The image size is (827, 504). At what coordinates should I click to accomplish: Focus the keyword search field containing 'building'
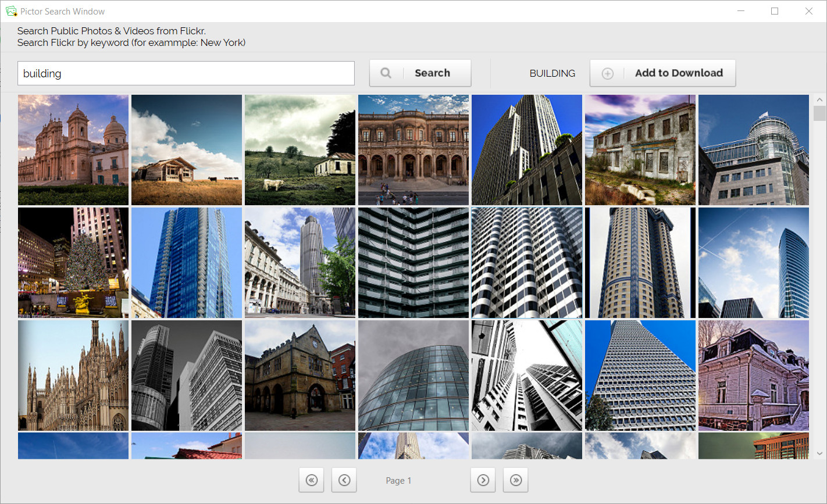tap(186, 73)
